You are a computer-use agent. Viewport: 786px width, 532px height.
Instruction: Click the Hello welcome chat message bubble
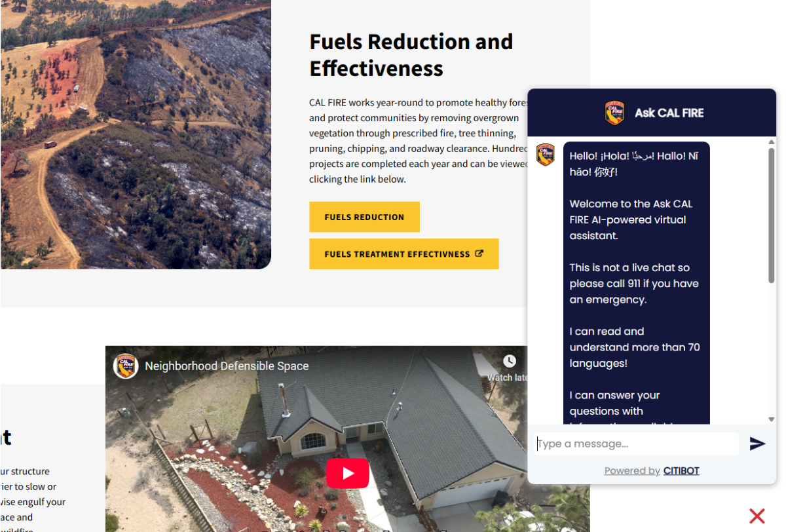click(x=637, y=283)
